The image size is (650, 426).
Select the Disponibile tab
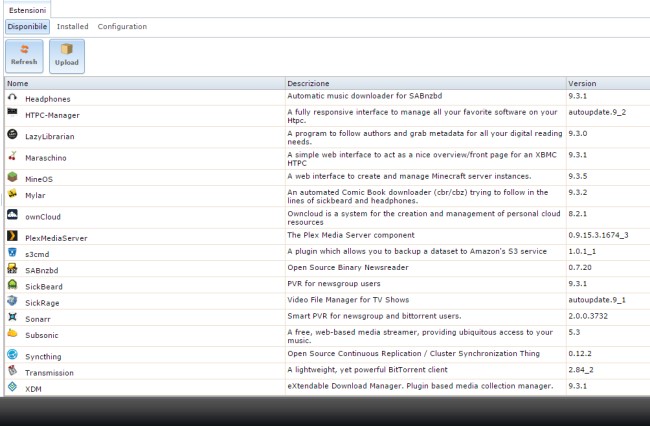point(27,27)
